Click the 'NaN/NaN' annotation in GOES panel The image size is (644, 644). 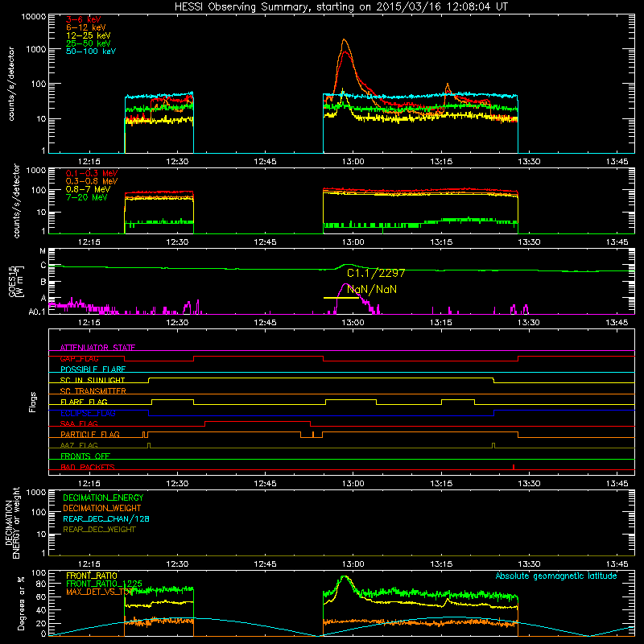point(372,289)
